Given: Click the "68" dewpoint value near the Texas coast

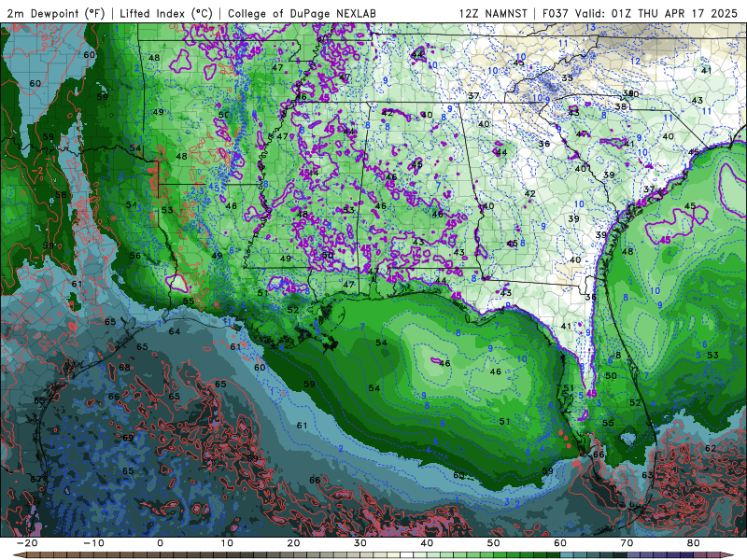Looking at the screenshot, I should click(x=125, y=367).
